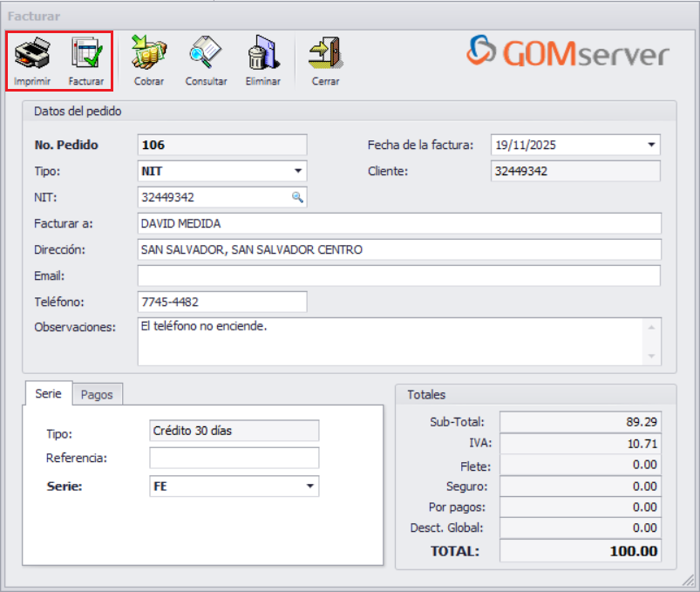Click the No. Pedido field showing 106
This screenshot has height=592, width=700.
pos(218,145)
